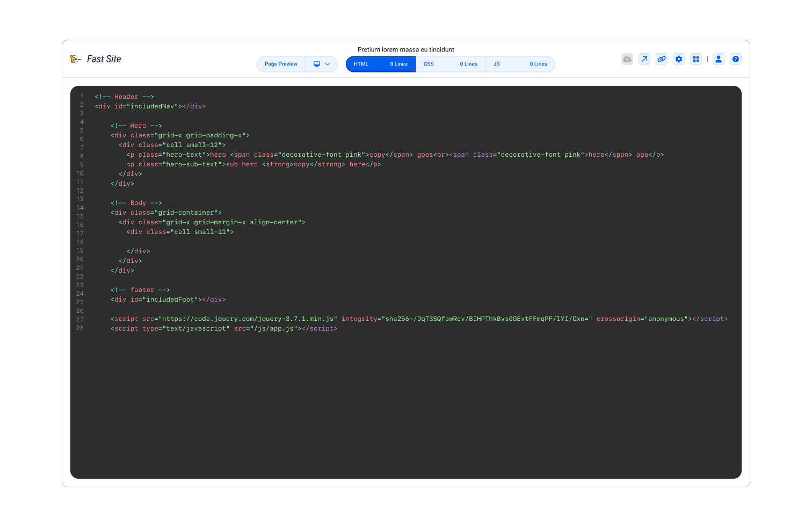The image size is (812, 527).
Task: Click the Fast Site logo
Action: coord(96,59)
